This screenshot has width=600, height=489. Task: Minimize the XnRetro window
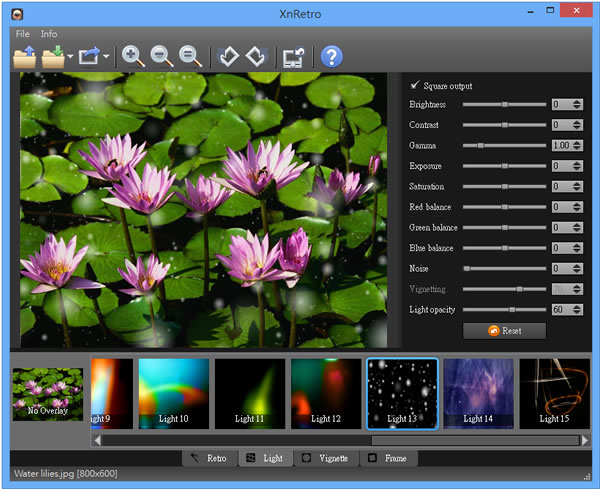(530, 11)
